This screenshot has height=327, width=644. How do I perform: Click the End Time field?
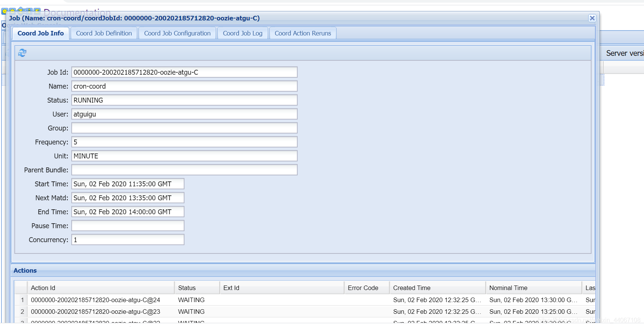pos(128,212)
